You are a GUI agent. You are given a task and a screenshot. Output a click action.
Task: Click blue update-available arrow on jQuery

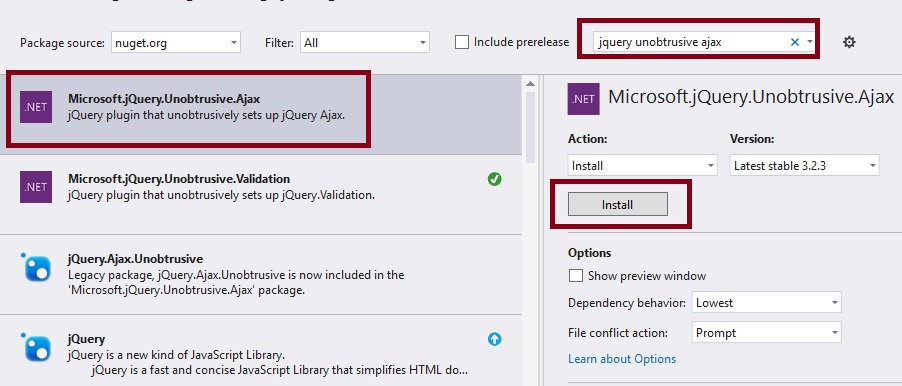click(x=494, y=339)
